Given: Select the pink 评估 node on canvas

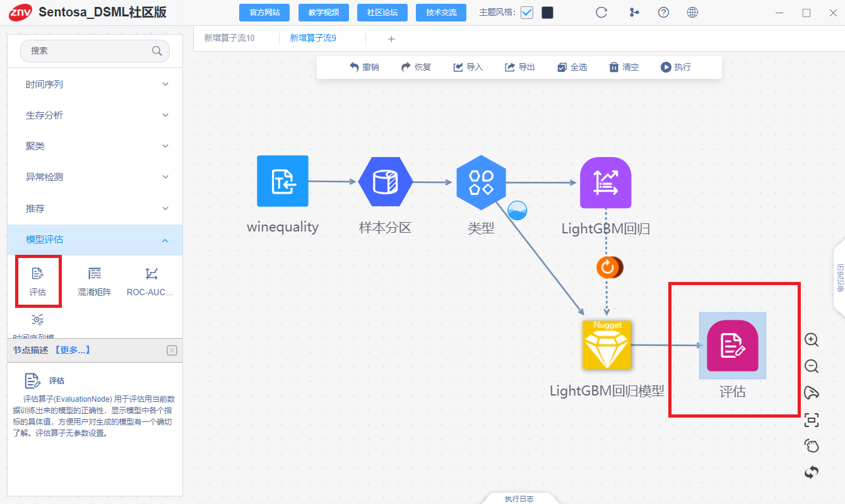Looking at the screenshot, I should 733,346.
